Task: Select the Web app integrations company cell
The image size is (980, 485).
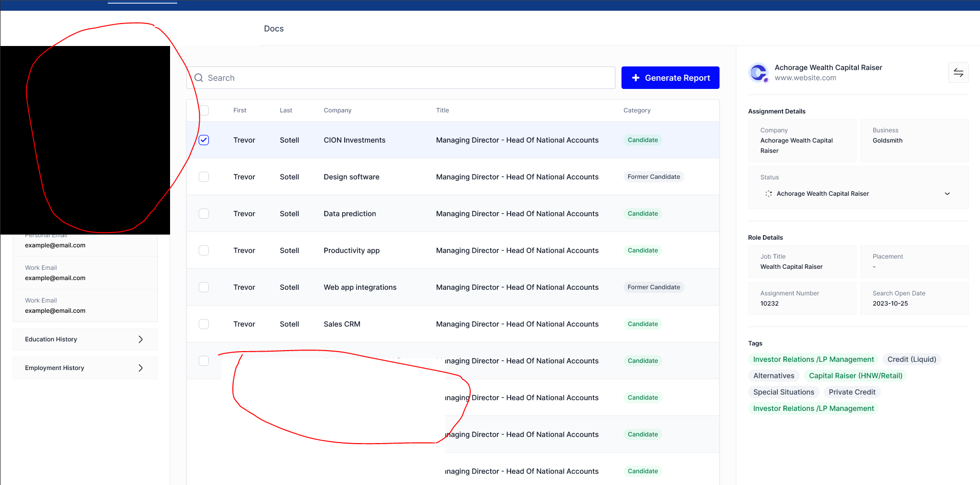Action: [360, 287]
